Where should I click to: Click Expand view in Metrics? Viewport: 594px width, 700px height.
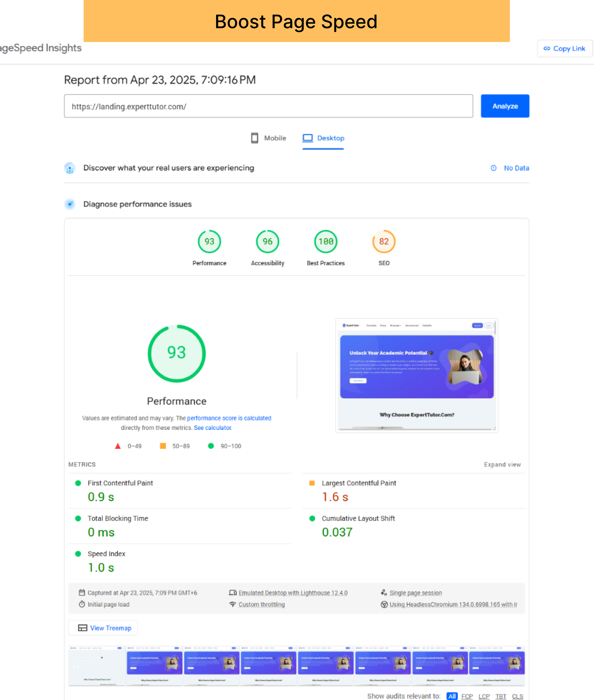502,464
